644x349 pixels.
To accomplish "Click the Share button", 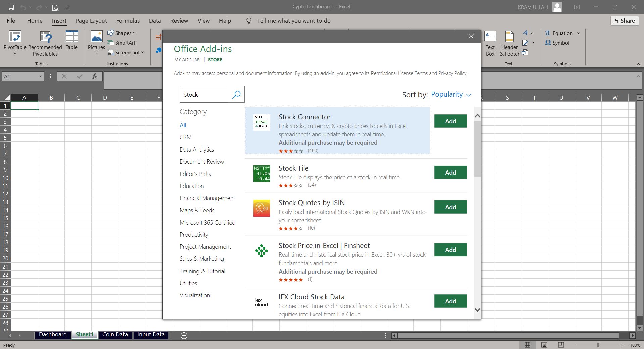I will 624,21.
